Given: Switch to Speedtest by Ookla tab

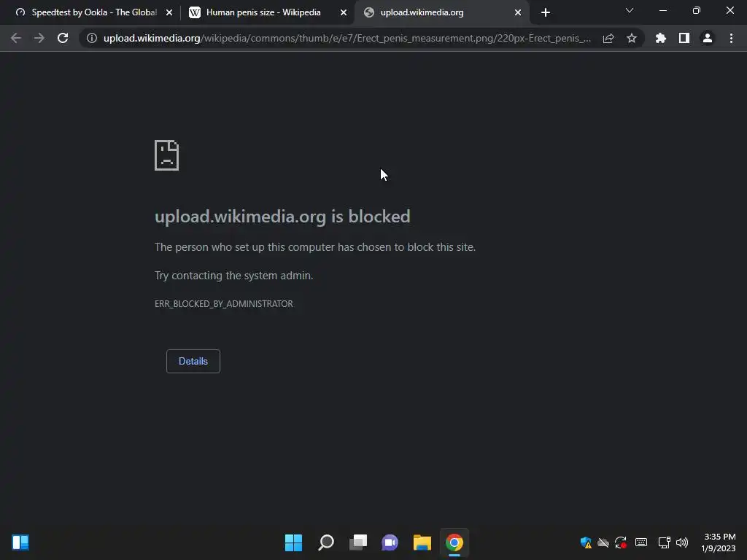Looking at the screenshot, I should [x=90, y=12].
